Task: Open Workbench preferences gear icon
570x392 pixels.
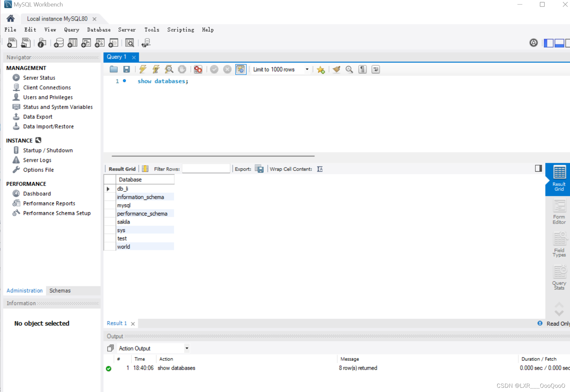Action: click(x=534, y=43)
